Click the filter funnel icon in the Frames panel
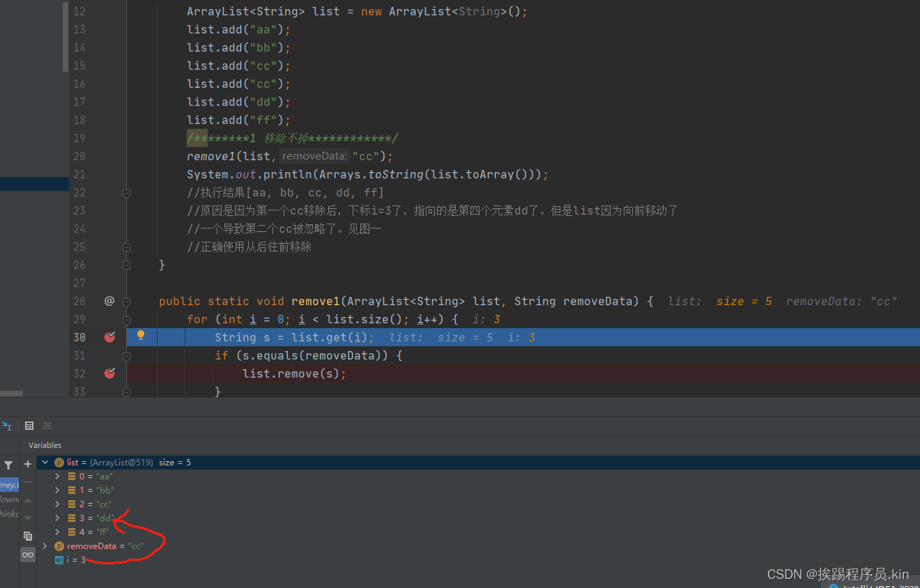This screenshot has height=588, width=920. (8, 465)
